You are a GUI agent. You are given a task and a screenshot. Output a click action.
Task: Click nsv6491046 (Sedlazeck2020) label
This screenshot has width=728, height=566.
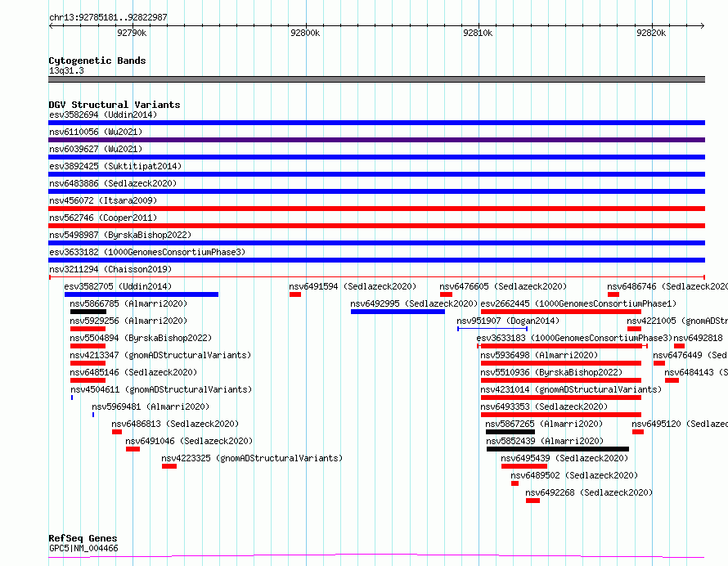(189, 441)
